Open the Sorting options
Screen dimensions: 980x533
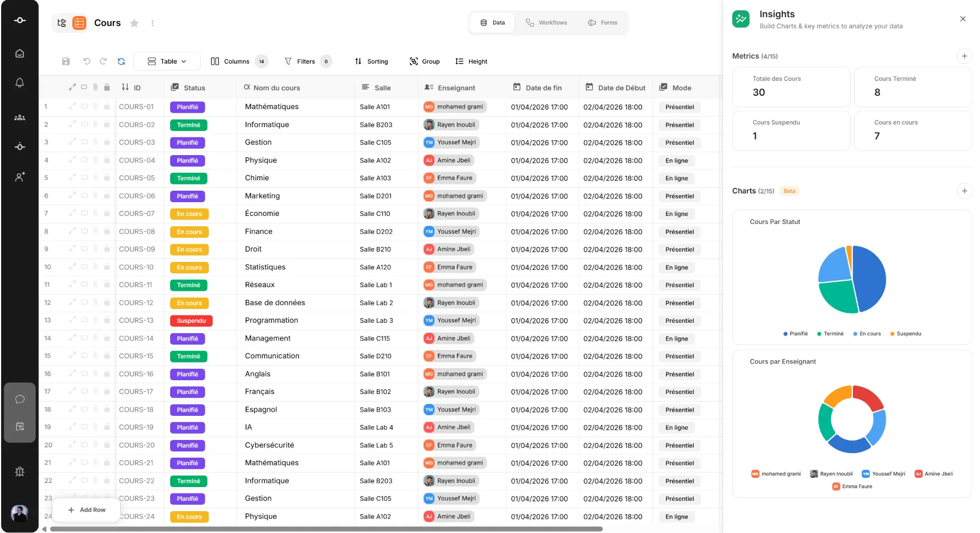[371, 61]
